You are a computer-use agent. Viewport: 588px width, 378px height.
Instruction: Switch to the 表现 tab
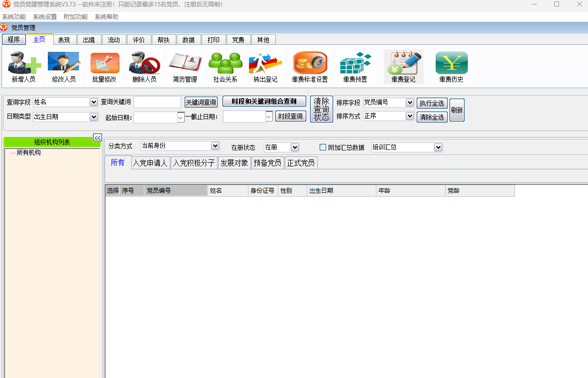[x=64, y=40]
